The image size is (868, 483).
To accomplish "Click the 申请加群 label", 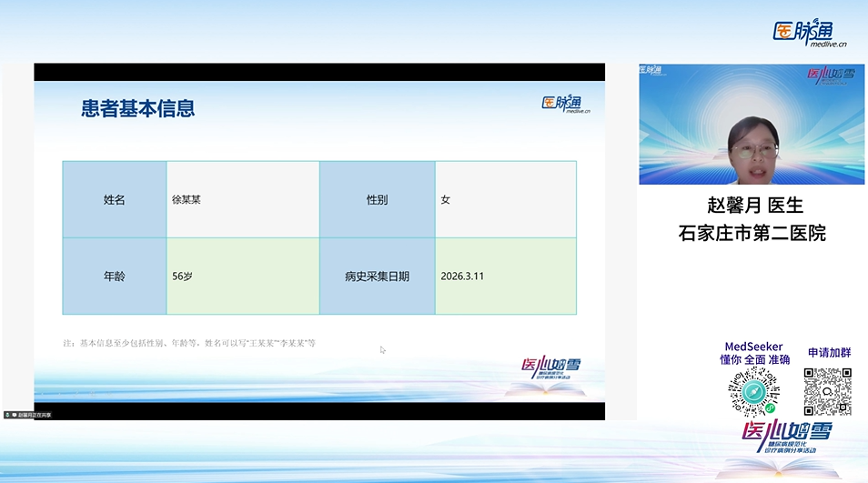I will (829, 352).
